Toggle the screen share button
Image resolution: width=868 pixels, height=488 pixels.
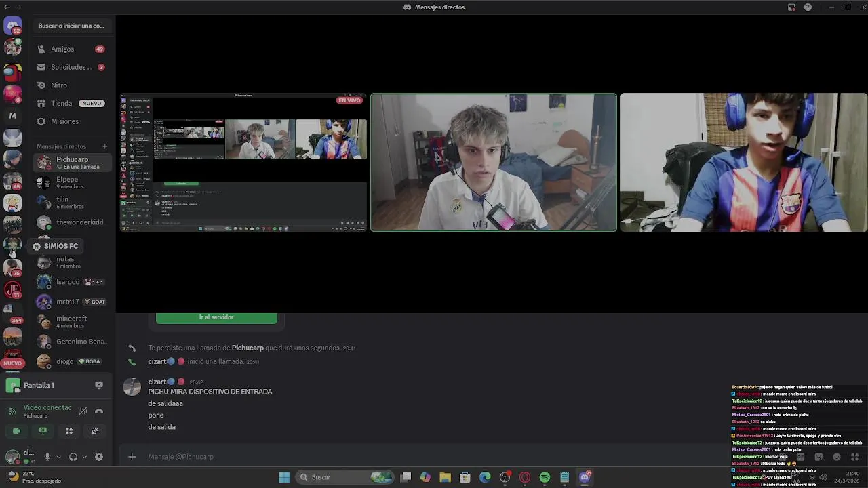(x=43, y=431)
